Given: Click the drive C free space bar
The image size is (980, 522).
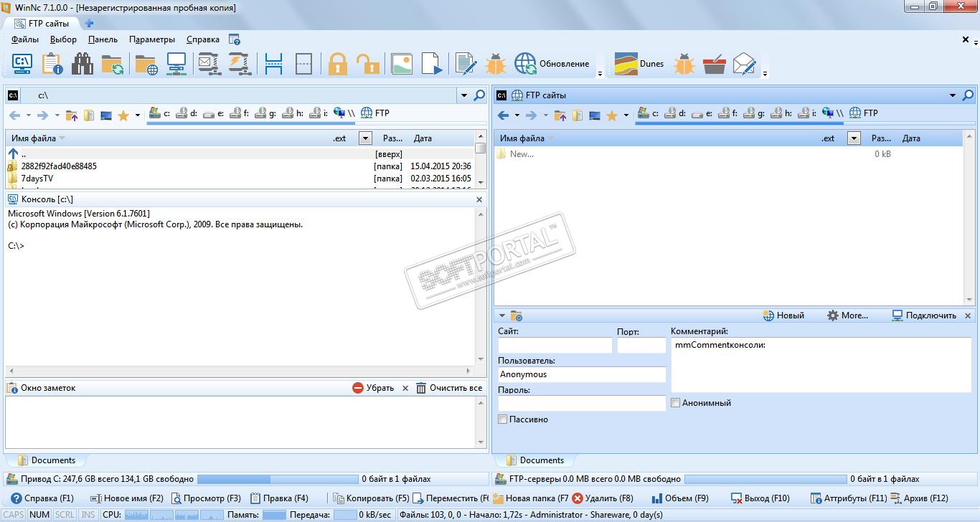Looking at the screenshot, I should coord(278,479).
